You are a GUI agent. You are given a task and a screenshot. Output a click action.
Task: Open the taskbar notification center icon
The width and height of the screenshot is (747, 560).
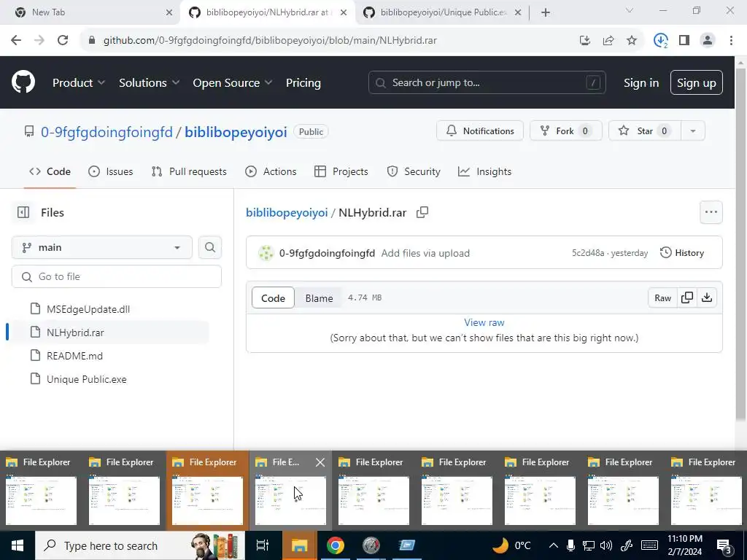click(x=724, y=546)
